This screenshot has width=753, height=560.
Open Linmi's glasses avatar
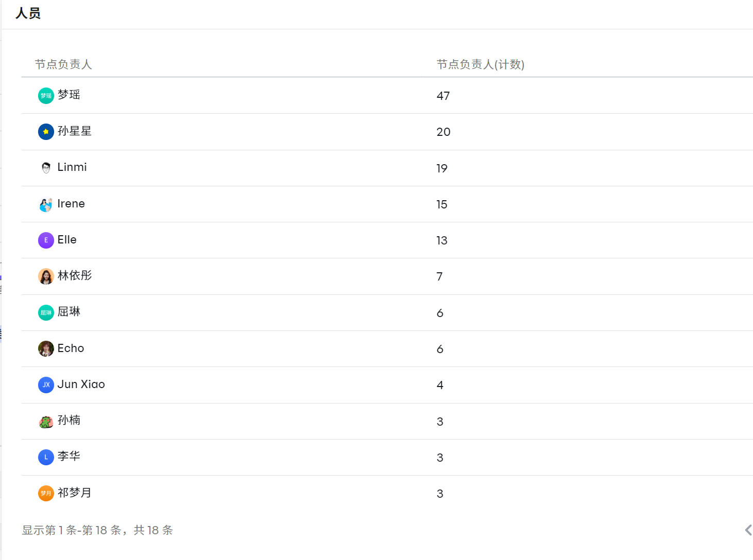46,168
